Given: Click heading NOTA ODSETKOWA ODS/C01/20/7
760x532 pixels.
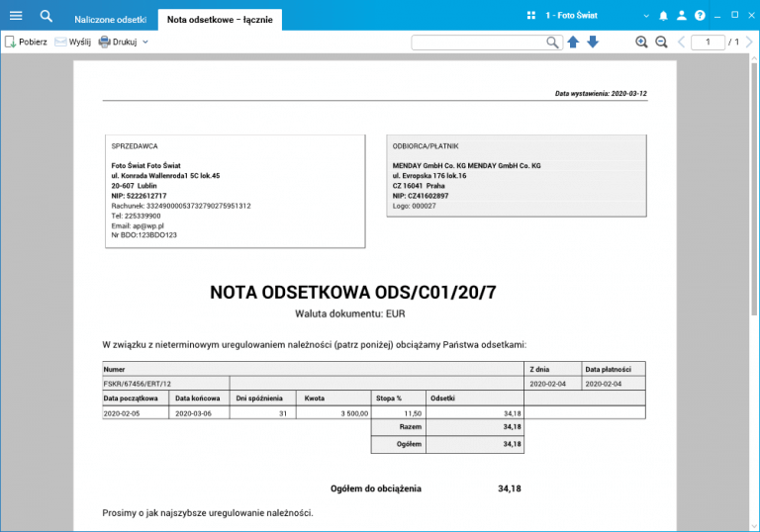Looking at the screenshot, I should 353,292.
